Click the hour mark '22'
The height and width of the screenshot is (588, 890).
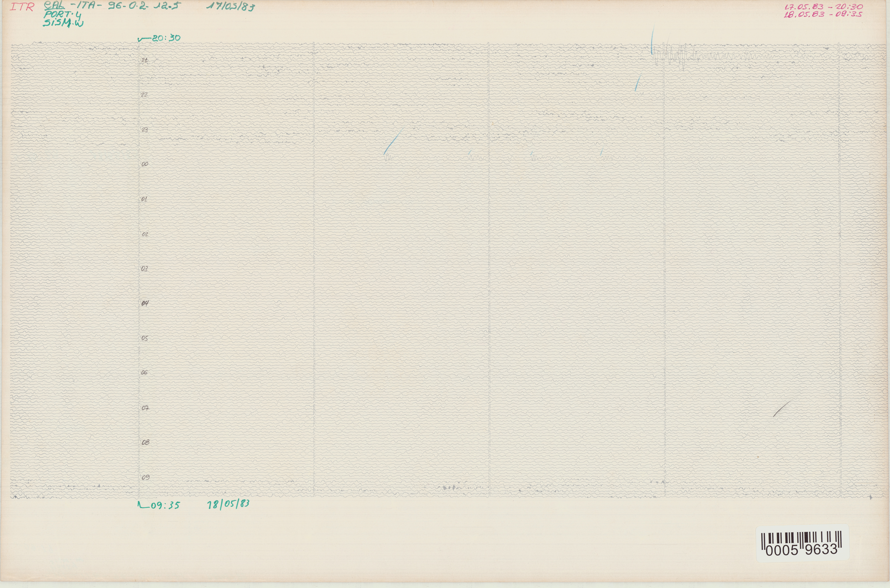click(144, 95)
